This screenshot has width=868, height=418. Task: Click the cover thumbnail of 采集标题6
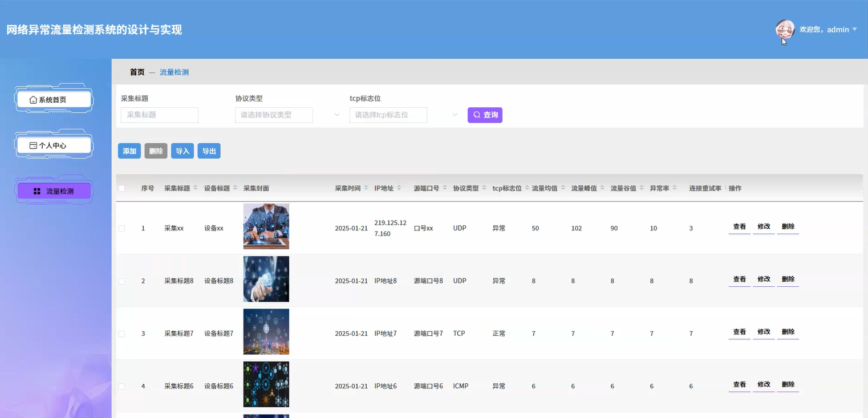[x=266, y=384]
